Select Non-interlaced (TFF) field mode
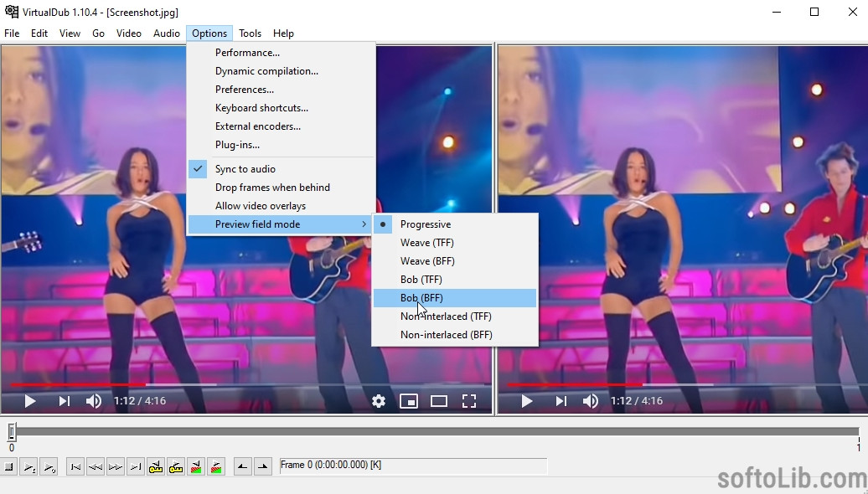 coord(455,316)
